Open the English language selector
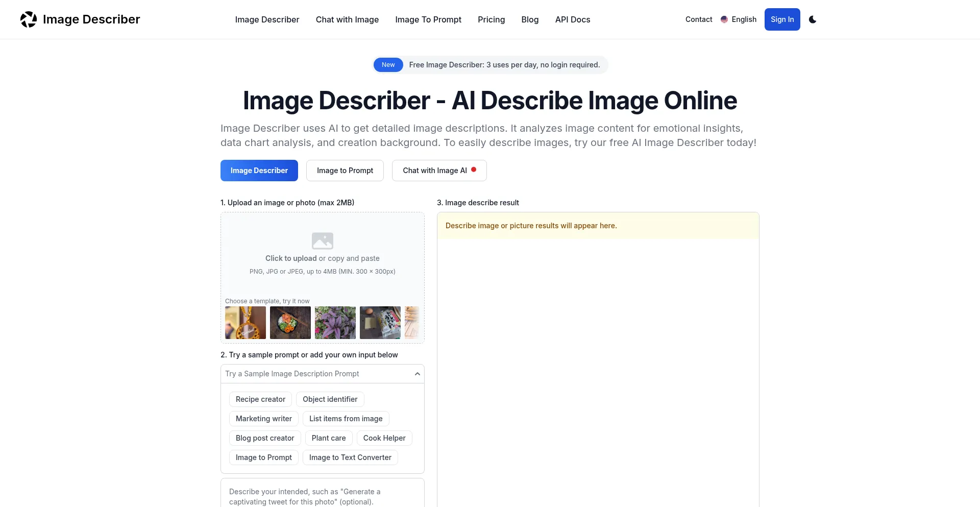Image resolution: width=980 pixels, height=507 pixels. 738,19
